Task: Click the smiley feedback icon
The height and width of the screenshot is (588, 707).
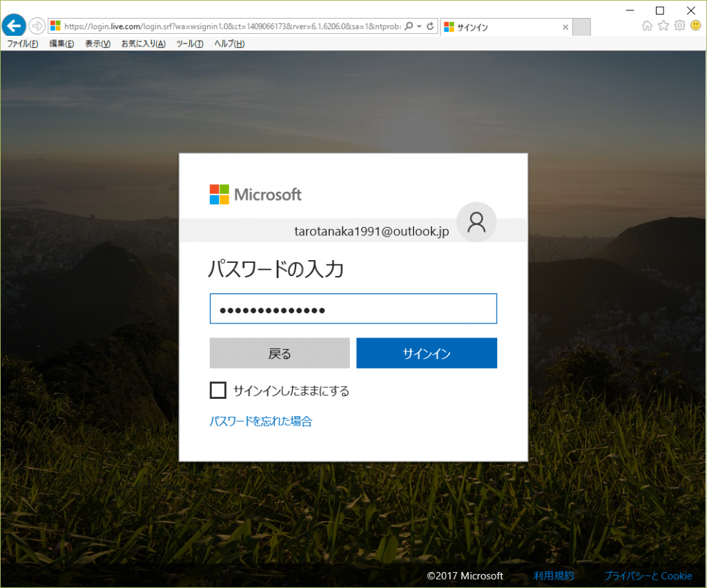Action: tap(696, 26)
